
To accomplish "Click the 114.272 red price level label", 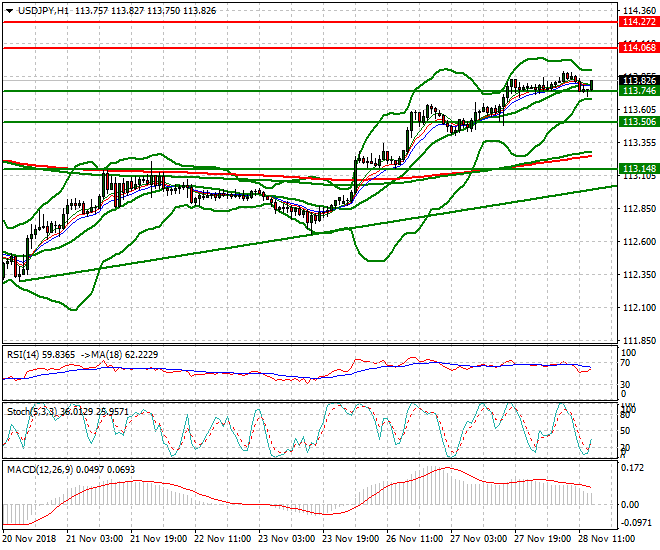I will pos(639,22).
